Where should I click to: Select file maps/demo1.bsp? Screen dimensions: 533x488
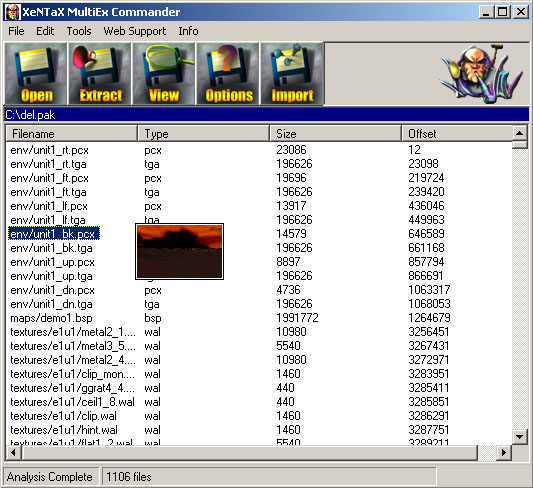point(51,318)
